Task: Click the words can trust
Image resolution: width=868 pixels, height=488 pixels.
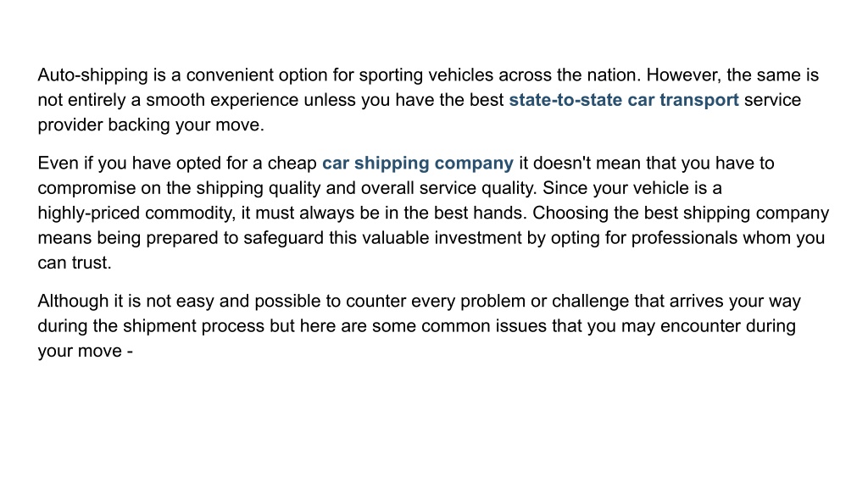Action: tap(75, 263)
